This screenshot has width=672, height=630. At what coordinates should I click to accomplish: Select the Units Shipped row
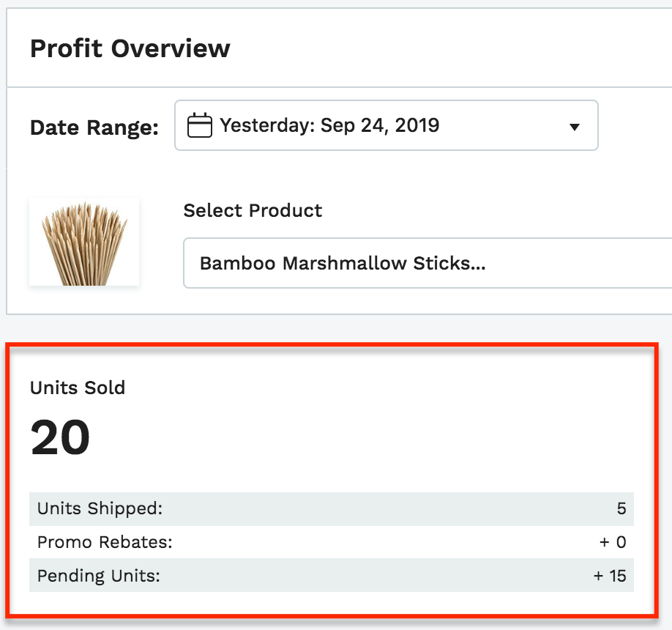[332, 508]
